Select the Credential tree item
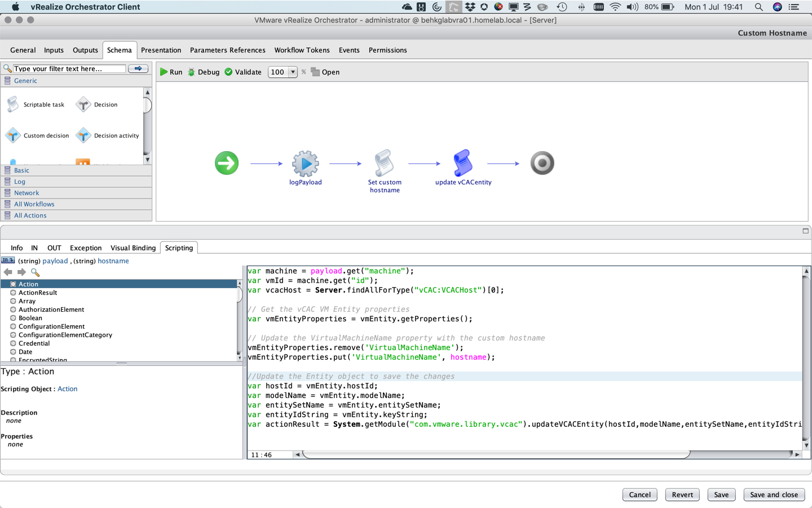812x508 pixels. point(34,343)
